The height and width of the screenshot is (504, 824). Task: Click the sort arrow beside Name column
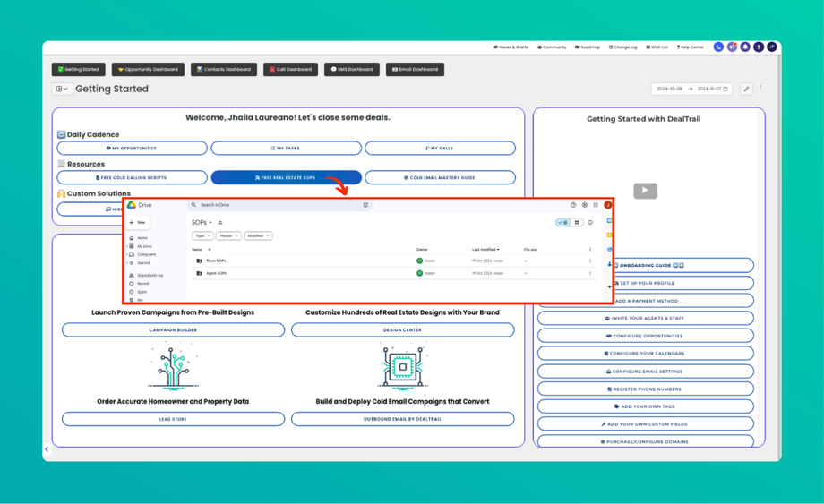[x=210, y=250]
